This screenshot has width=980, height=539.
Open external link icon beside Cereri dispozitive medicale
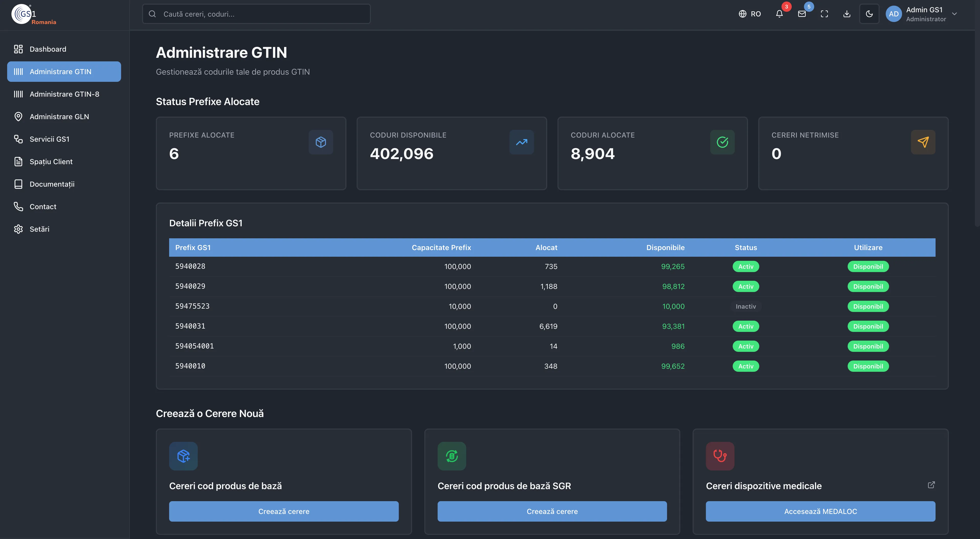931,485
